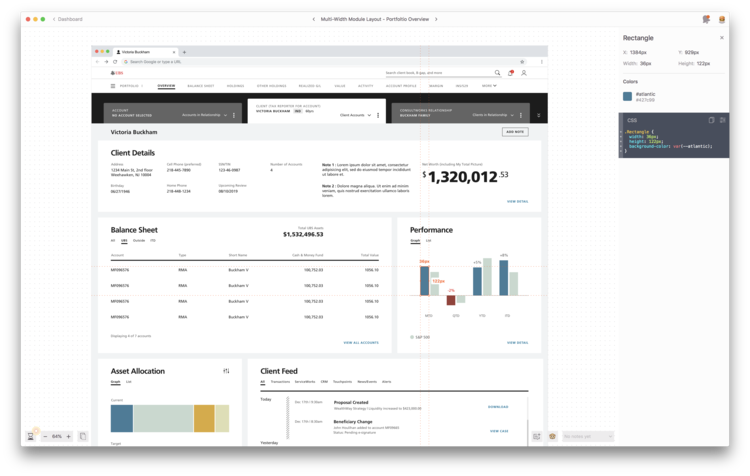Click the add note icon at bottom right

point(537,436)
